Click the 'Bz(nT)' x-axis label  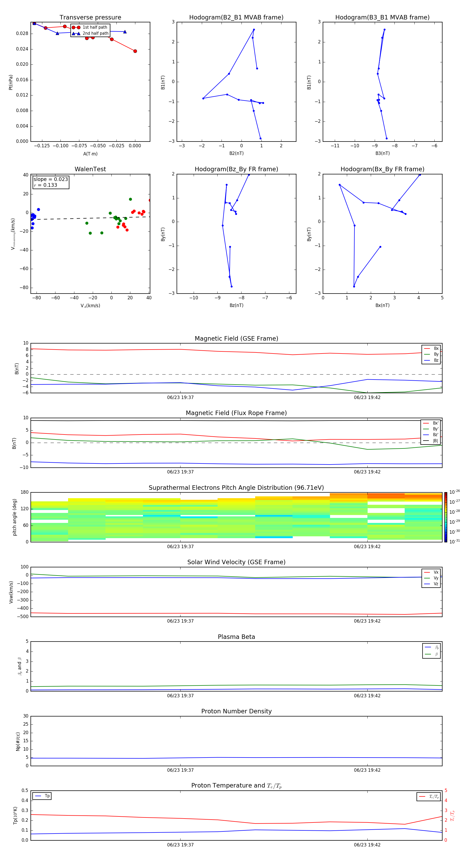236,305
